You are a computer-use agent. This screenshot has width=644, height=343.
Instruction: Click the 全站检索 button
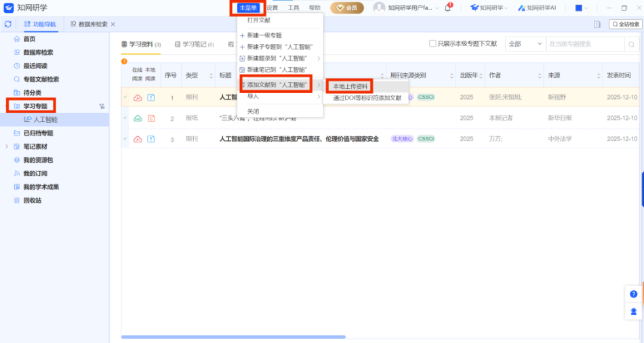(x=625, y=24)
